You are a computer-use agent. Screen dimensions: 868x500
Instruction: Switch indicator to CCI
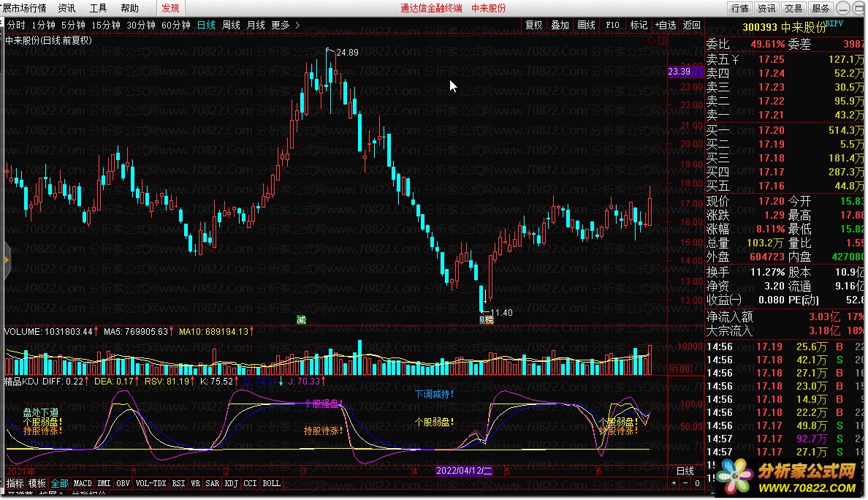click(x=250, y=483)
